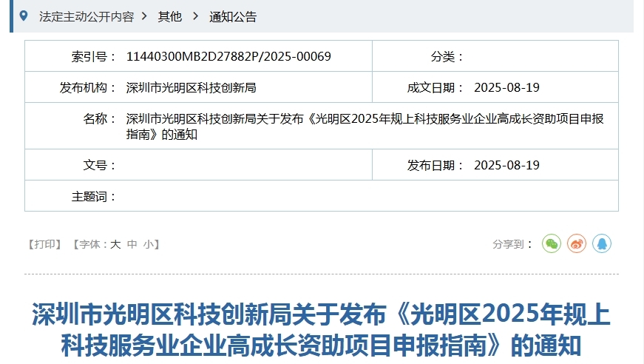Image resolution: width=644 pixels, height=364 pixels.
Task: Share the notice via Weibo icon
Action: [577, 243]
